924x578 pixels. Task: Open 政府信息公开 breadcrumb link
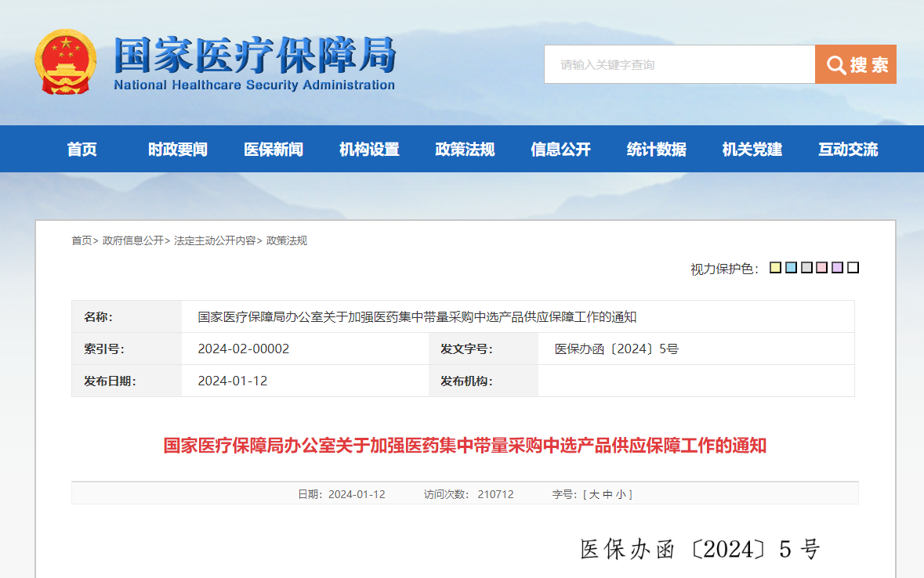132,240
